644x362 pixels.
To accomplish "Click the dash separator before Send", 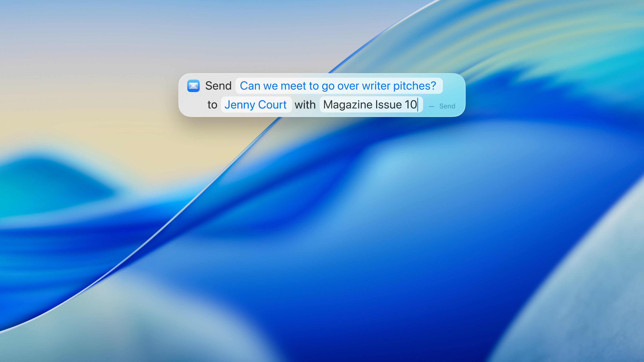I will pos(431,106).
